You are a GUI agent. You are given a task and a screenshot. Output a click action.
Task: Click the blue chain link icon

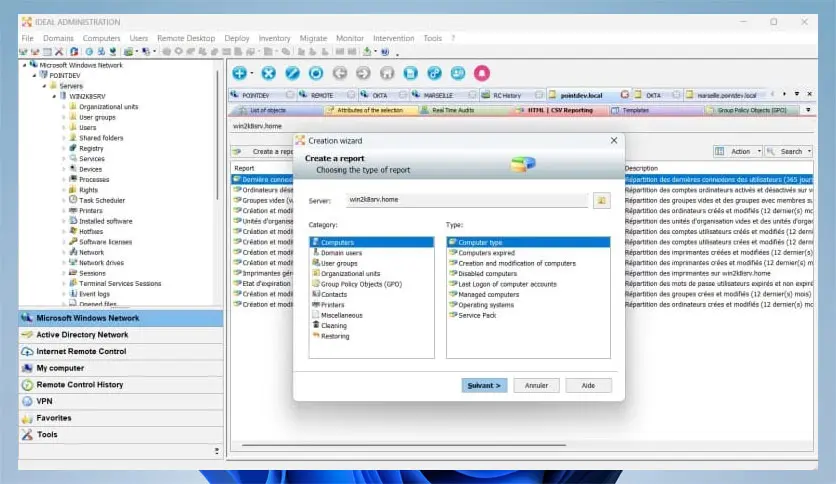coord(435,73)
